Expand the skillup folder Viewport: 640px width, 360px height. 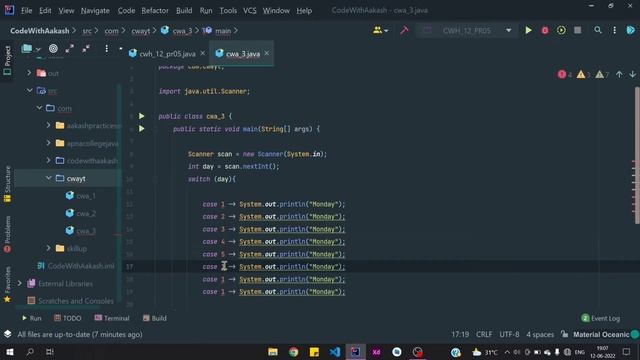click(x=49, y=248)
